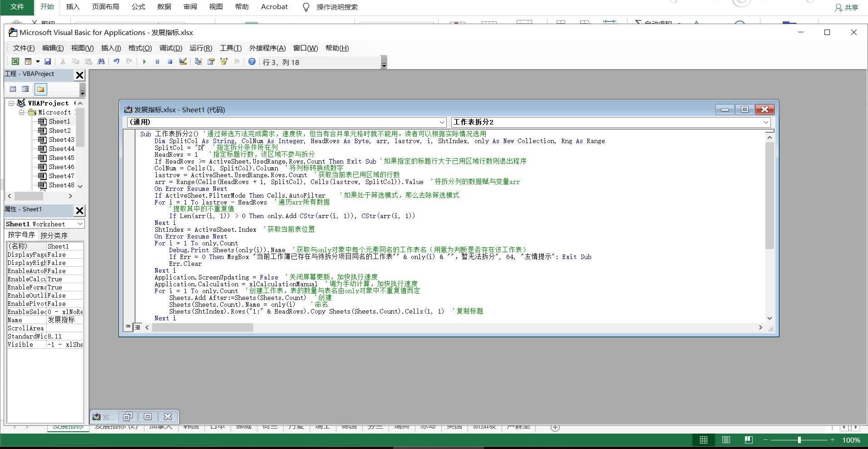Toggle Design Mode
This screenshot has width=868, height=449.
pos(183,62)
